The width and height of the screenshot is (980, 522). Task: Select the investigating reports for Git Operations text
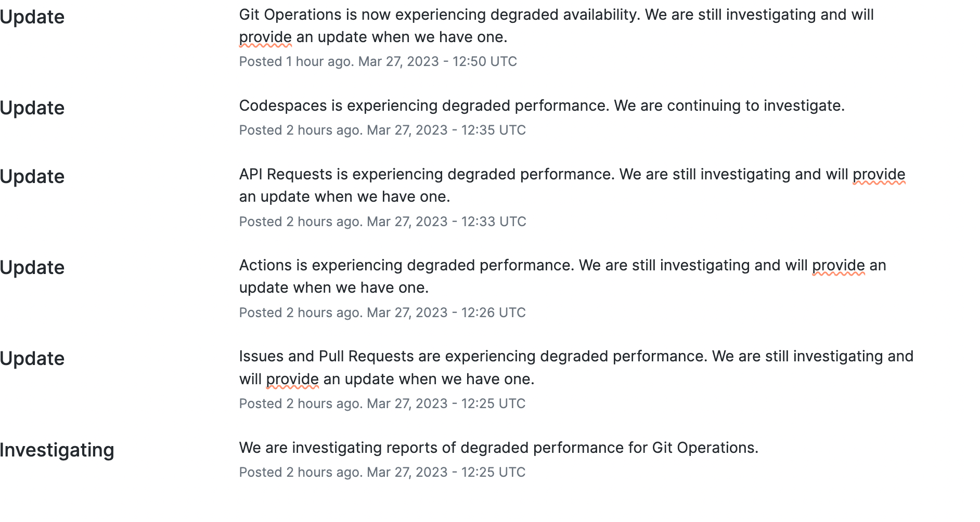coord(499,448)
